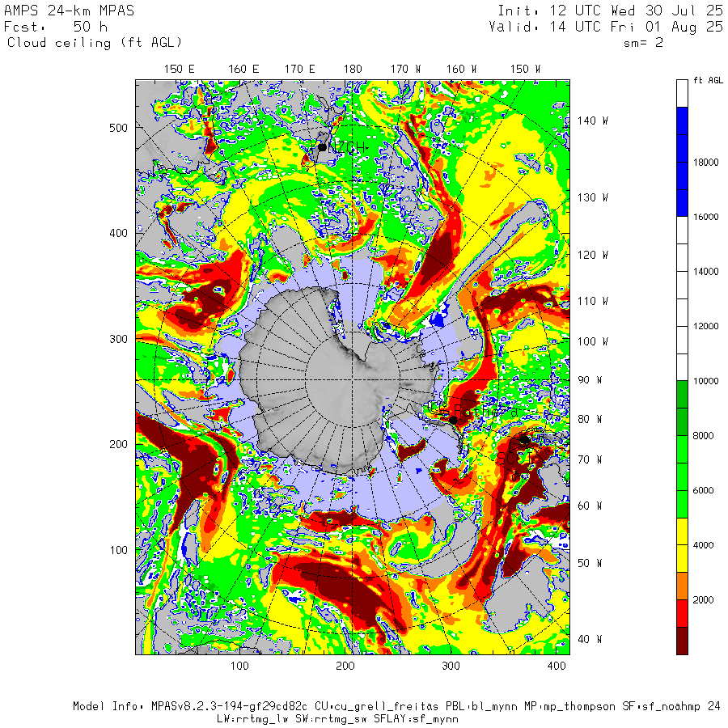Viewport: 728px width, 728px height.
Task: Click the "150 E" longitude label
Action: coord(180,70)
